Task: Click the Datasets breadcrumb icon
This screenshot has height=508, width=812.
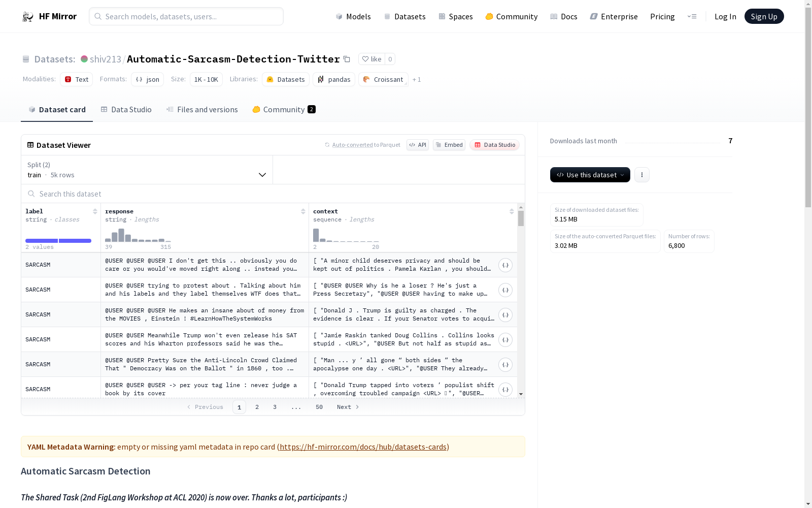Action: 26,59
